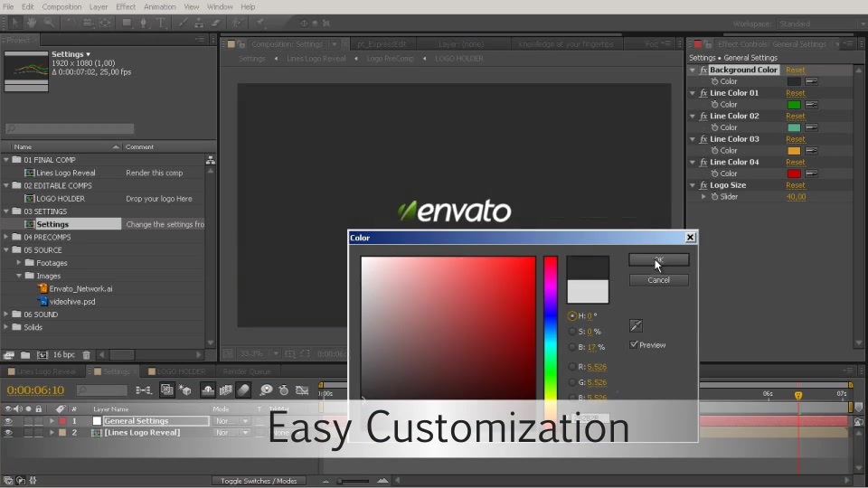The height and width of the screenshot is (488, 868).
Task: Click the eyedropper for Line Color 01
Action: pyautogui.click(x=812, y=105)
